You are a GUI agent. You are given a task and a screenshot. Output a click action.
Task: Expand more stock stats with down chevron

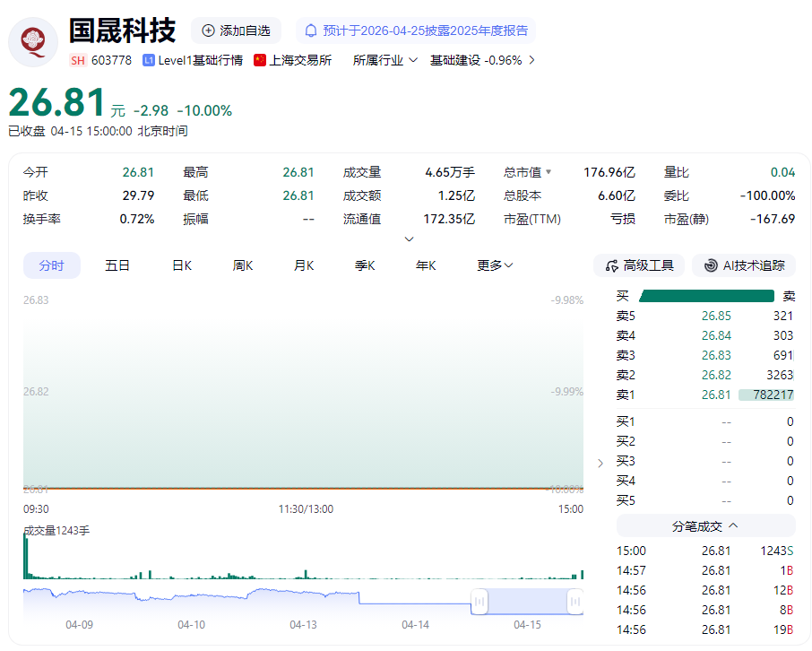click(x=410, y=239)
